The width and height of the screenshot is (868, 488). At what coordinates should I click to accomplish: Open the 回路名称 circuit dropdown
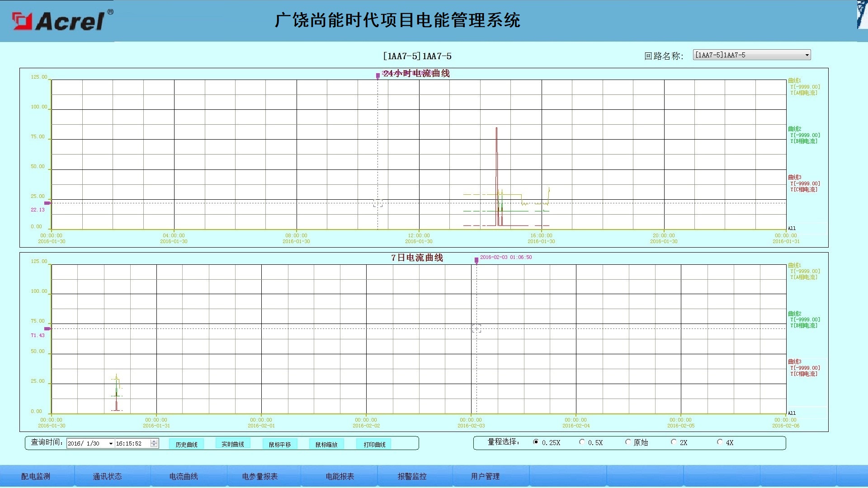point(807,55)
